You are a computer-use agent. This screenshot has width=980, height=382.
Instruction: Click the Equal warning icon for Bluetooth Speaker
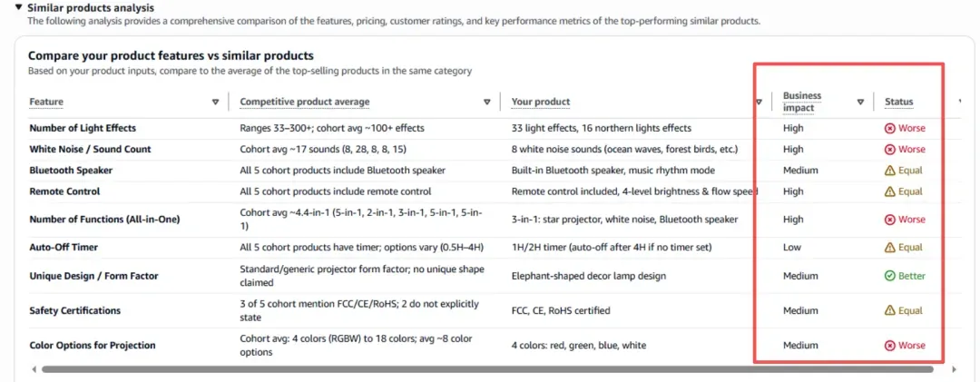[890, 170]
